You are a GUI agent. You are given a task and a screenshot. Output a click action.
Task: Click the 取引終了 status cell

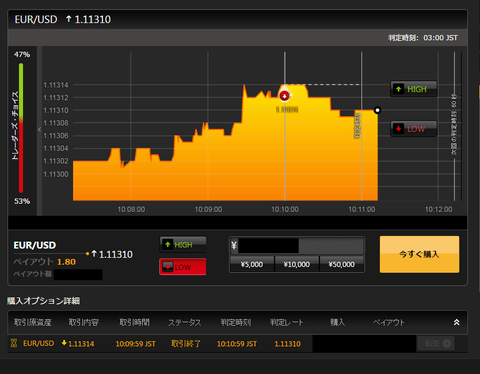(186, 344)
